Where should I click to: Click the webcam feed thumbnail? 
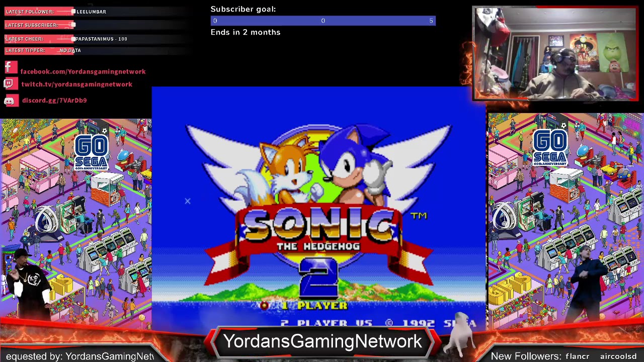point(555,53)
